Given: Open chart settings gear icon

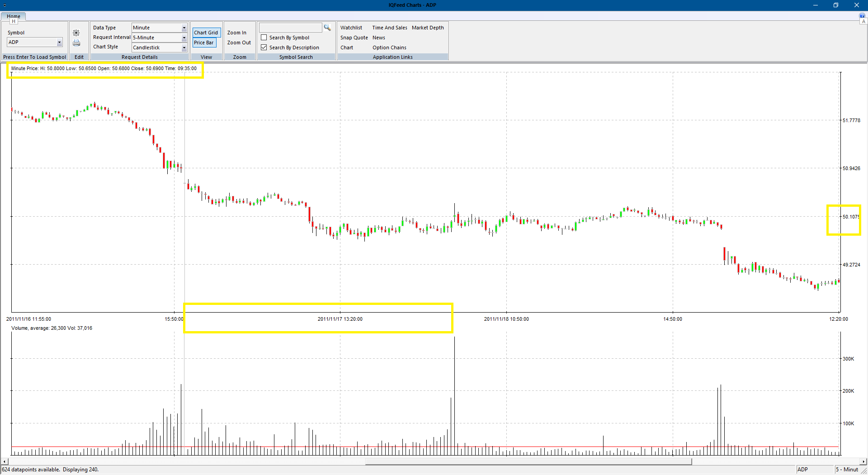Looking at the screenshot, I should 76,33.
